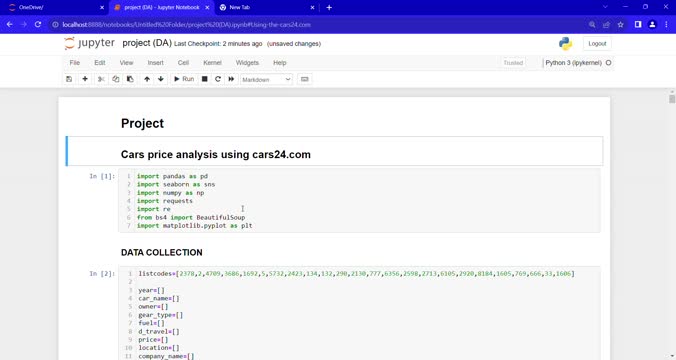Click the kernel idle circle indicator

pyautogui.click(x=608, y=63)
